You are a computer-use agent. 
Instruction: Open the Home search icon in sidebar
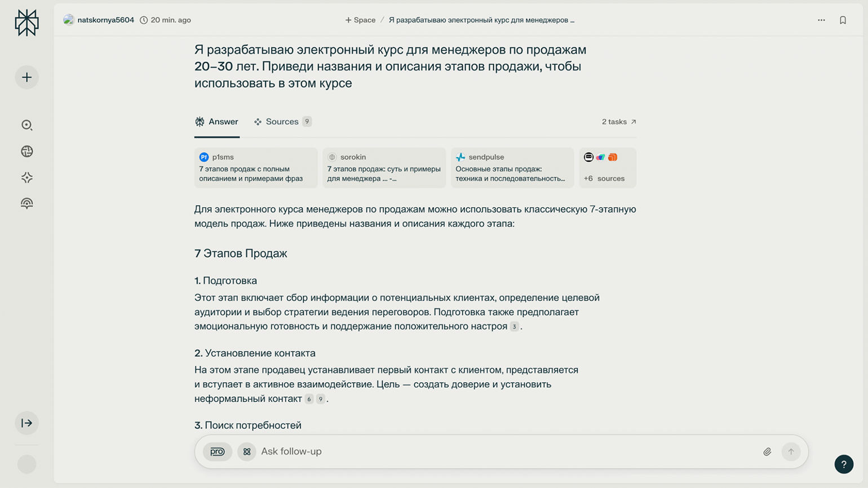(26, 125)
